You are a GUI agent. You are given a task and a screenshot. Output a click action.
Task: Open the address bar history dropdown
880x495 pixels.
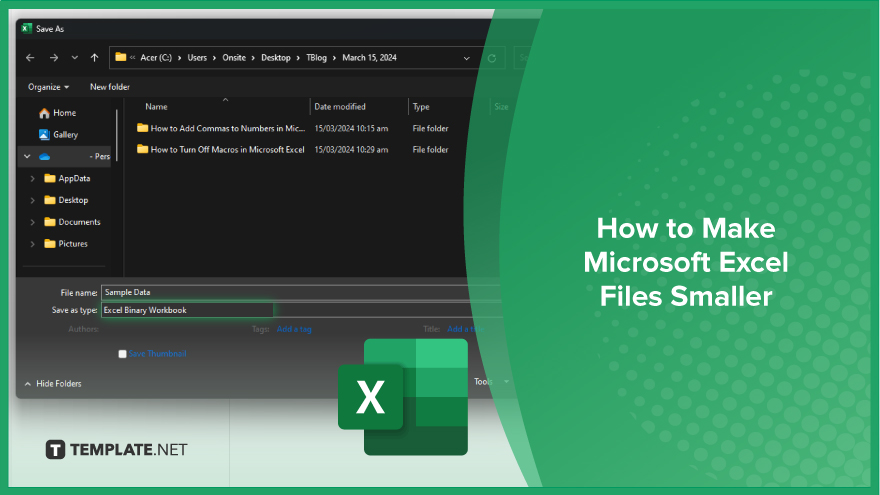point(466,58)
